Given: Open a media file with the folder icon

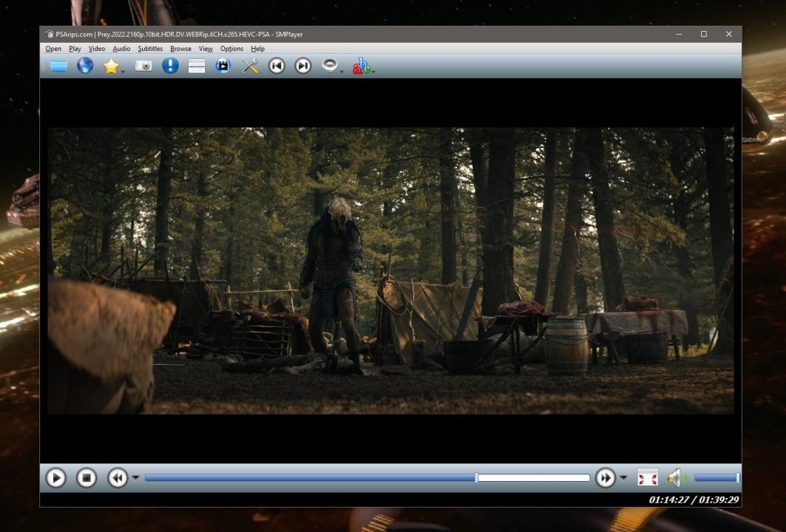Looking at the screenshot, I should 58,66.
